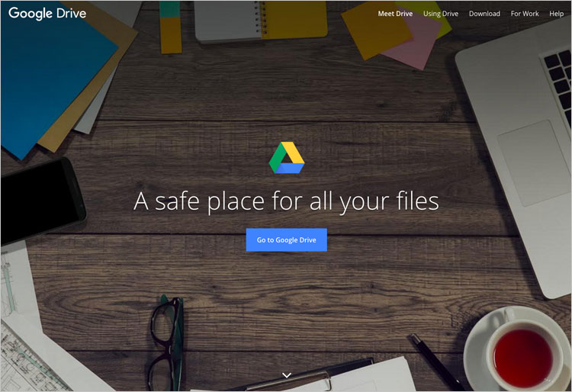This screenshot has width=572, height=392.
Task: Open the Using Drive menu item
Action: coord(441,14)
